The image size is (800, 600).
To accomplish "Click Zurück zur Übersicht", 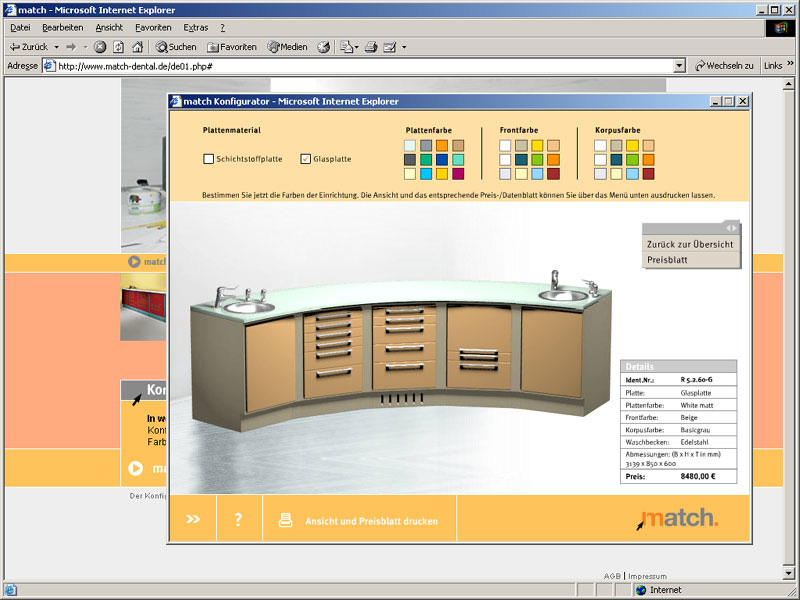I will 690,244.
